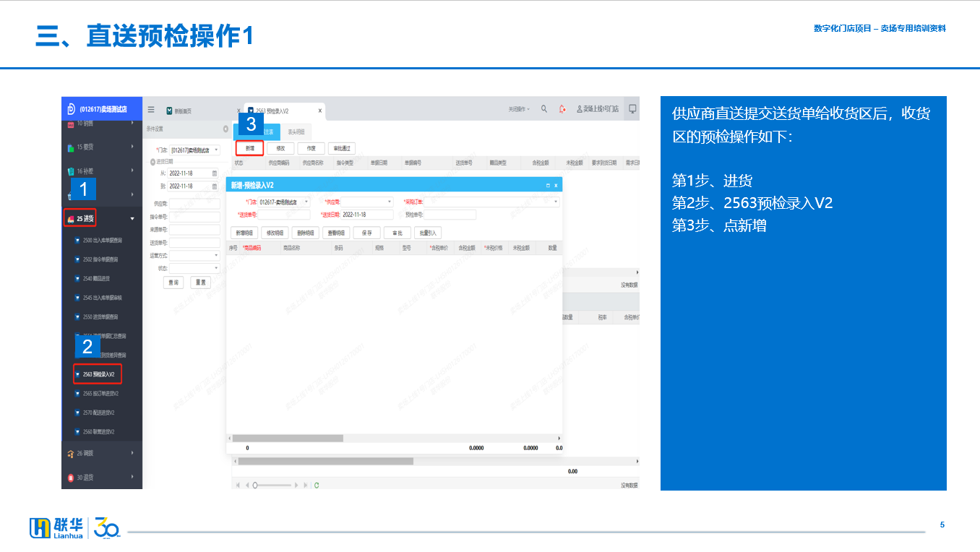The height and width of the screenshot is (552, 980).
Task: Click 保存 in the dialog
Action: [x=366, y=233]
